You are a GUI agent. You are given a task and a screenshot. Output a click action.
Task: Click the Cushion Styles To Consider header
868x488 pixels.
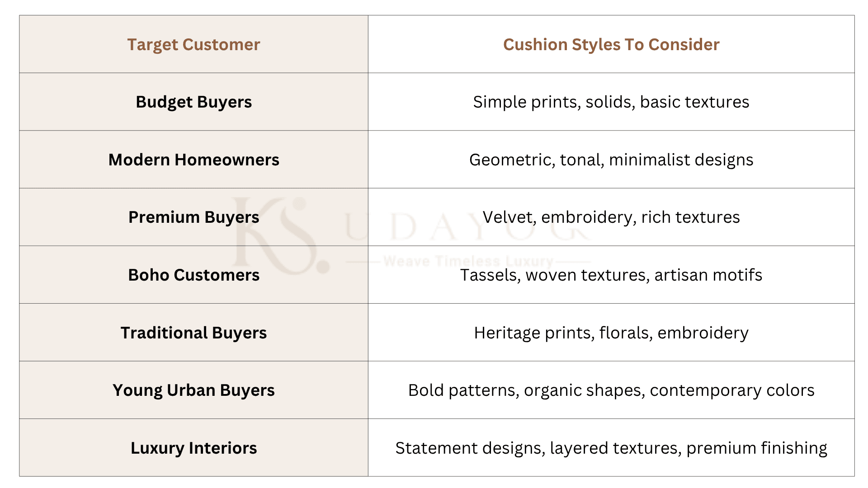611,44
